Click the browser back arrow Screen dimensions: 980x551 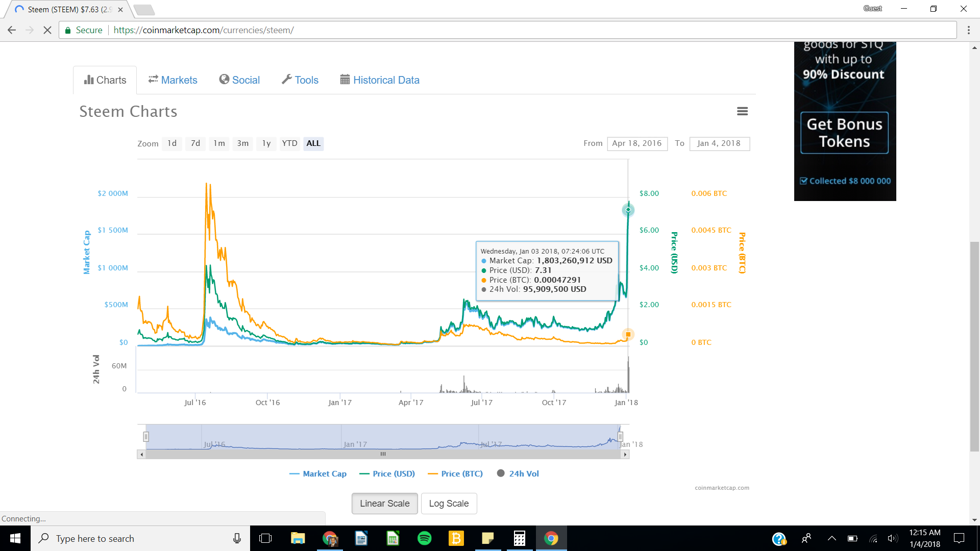[x=12, y=30]
